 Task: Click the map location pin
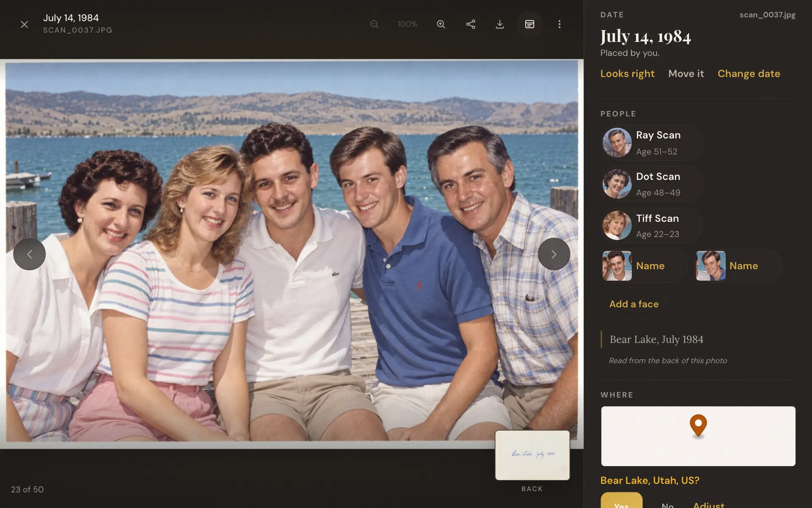point(698,425)
